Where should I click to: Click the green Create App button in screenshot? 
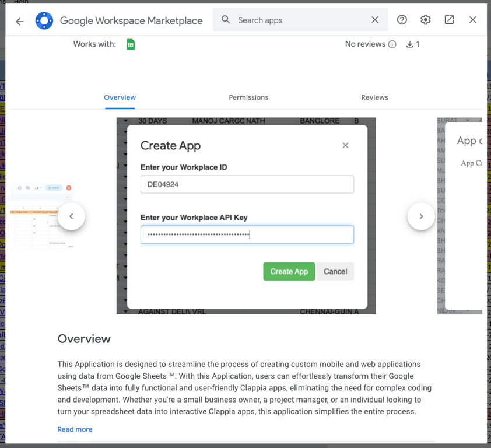click(x=289, y=271)
